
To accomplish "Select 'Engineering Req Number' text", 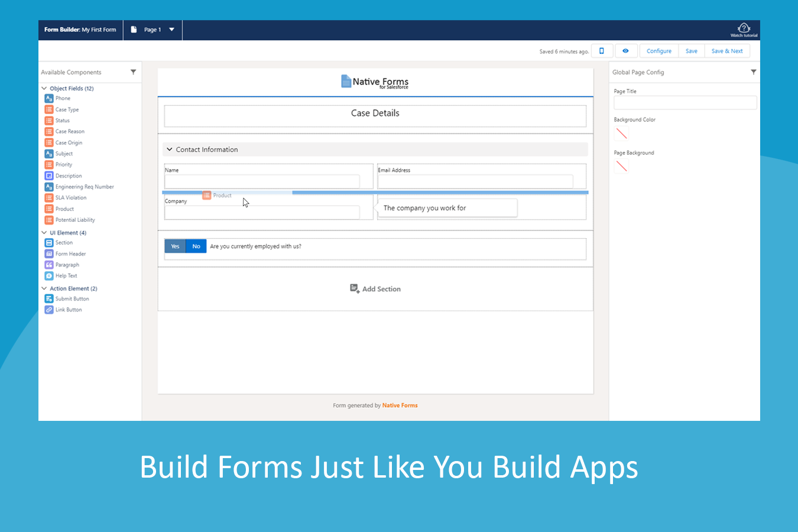I will pyautogui.click(x=85, y=187).
